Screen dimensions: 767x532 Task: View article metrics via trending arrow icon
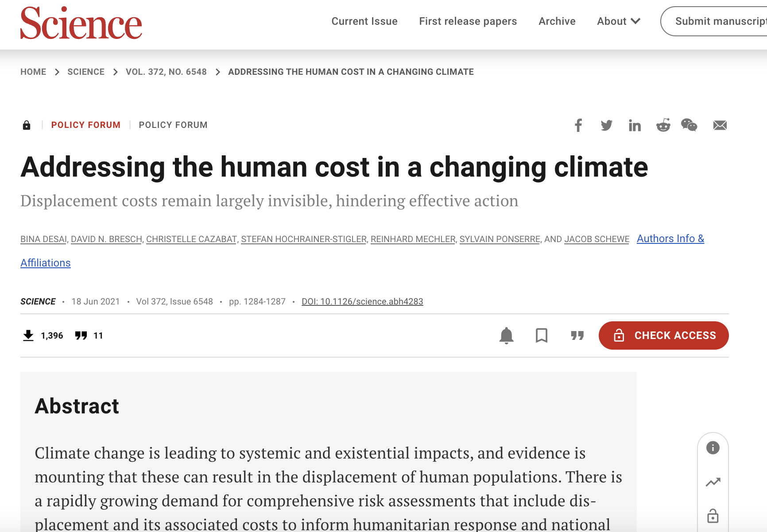pyautogui.click(x=713, y=481)
